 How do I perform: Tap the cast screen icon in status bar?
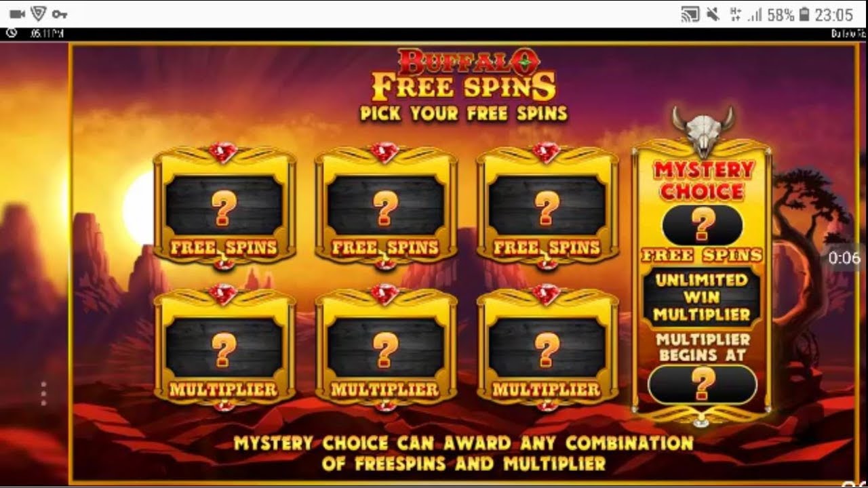click(x=690, y=14)
